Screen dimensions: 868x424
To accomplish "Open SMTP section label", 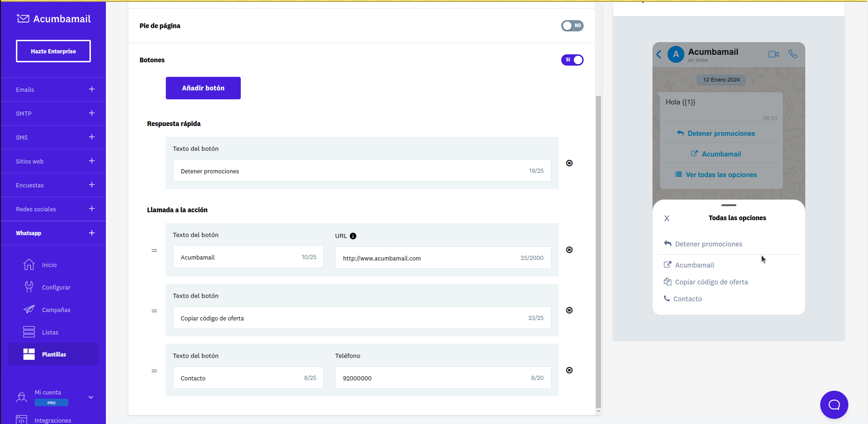I will (24, 114).
